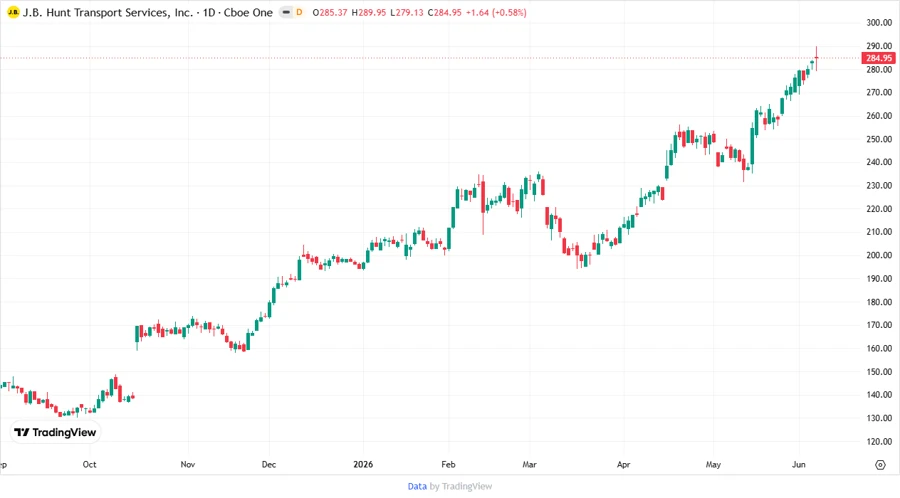This screenshot has height=498, width=900.
Task: Click the 250.00 price axis label
Action: click(x=879, y=139)
